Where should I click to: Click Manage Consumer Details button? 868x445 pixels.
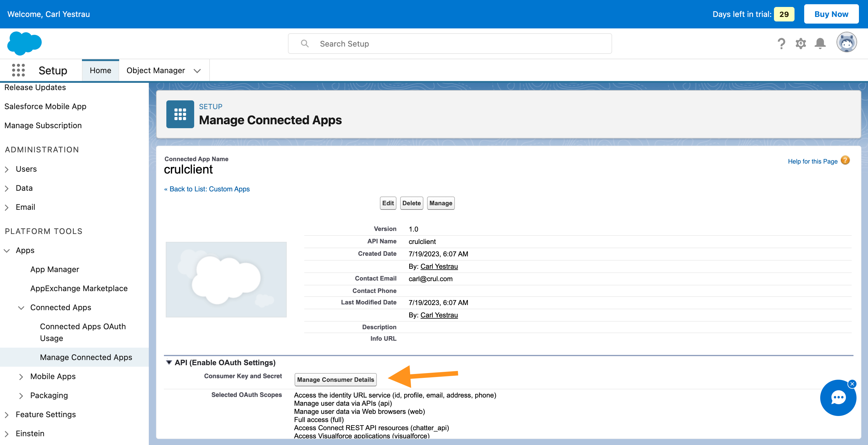[x=335, y=379]
